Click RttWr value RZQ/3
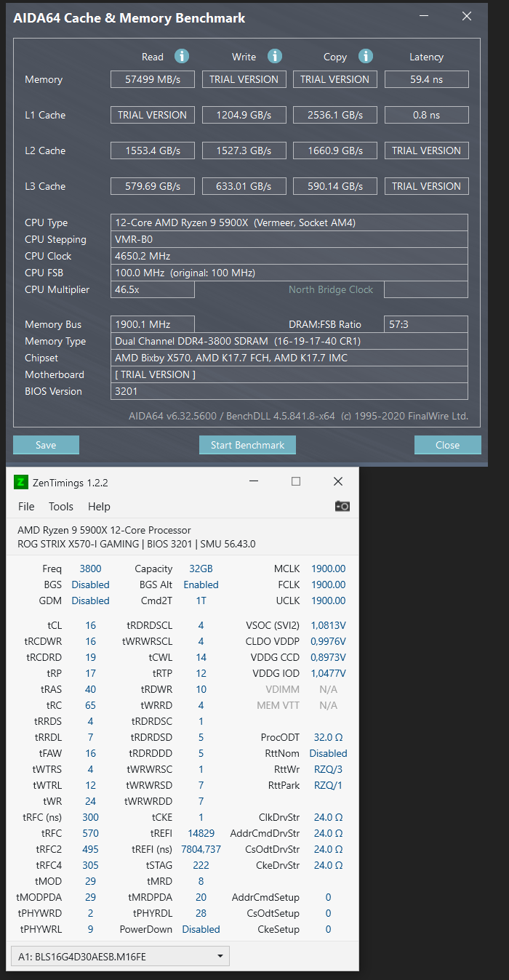This screenshot has width=509, height=980. pos(328,769)
